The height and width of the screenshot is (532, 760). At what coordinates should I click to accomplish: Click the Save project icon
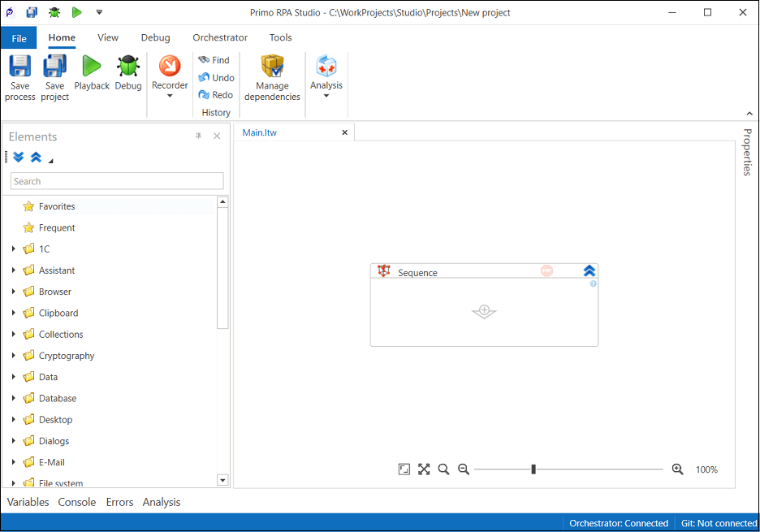54,67
